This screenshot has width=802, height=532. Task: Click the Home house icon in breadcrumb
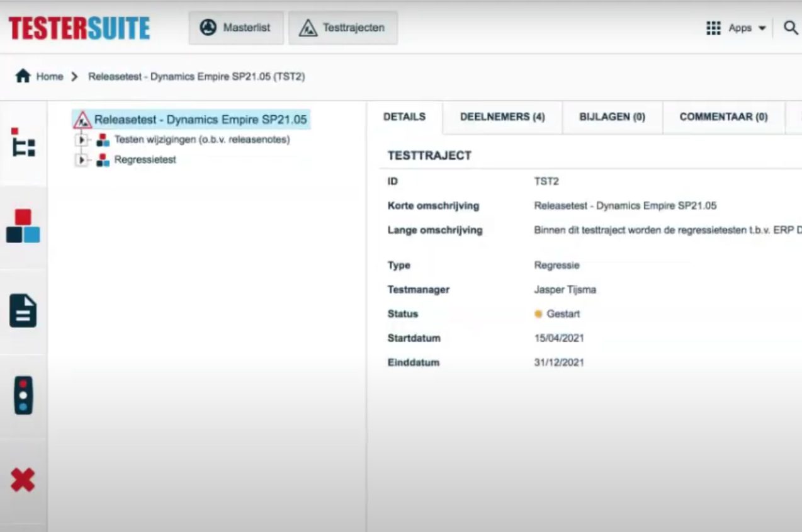[x=23, y=76]
